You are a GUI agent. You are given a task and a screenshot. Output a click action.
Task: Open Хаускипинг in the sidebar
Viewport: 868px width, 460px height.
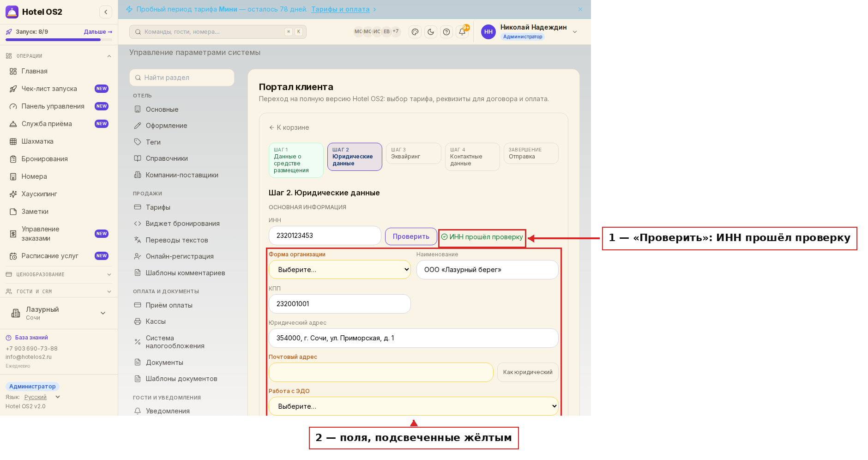[59, 194]
